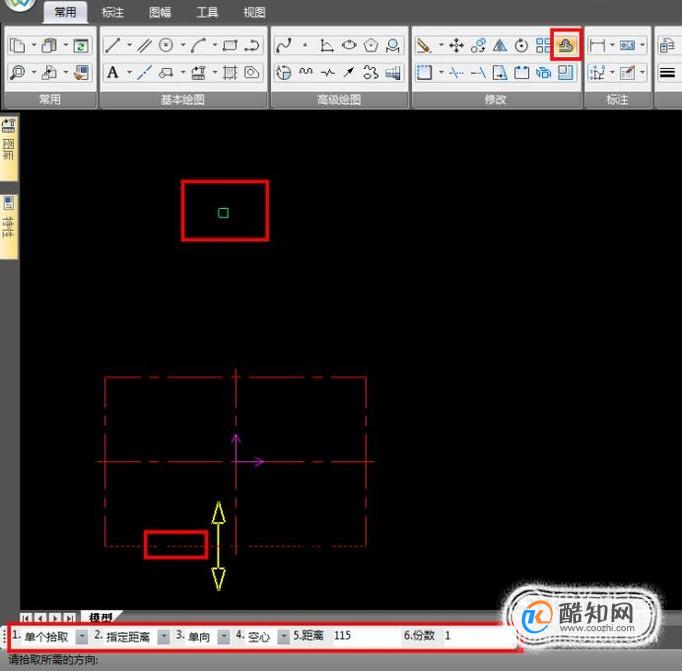
Task: Click the 份数 value field showing 1
Action: [476, 636]
